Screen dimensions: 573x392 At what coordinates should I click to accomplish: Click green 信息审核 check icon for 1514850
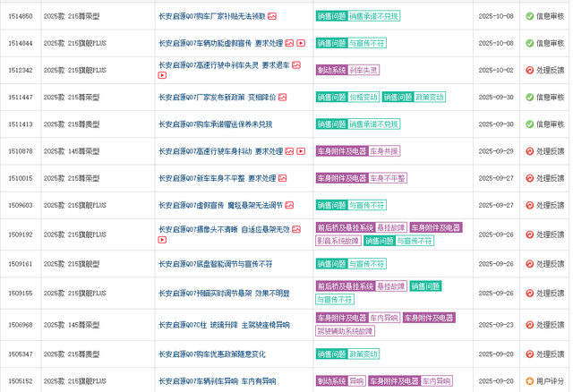point(529,16)
